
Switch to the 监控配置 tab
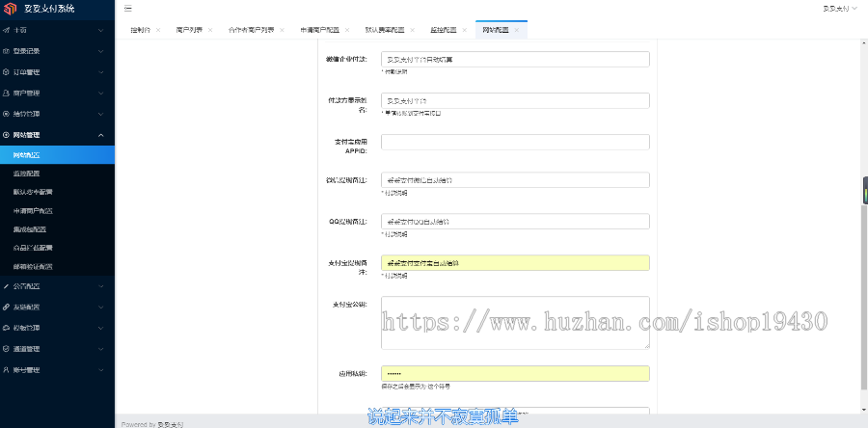444,31
